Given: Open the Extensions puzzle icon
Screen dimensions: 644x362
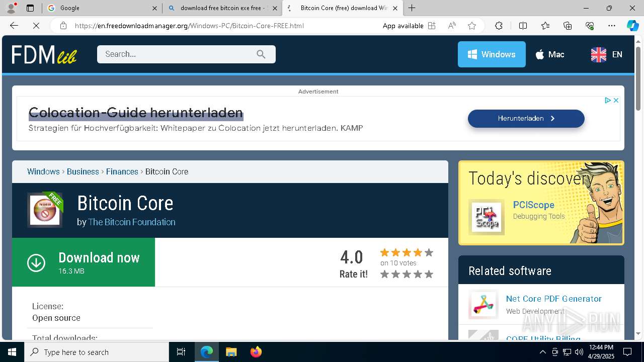Looking at the screenshot, I should pos(499,26).
